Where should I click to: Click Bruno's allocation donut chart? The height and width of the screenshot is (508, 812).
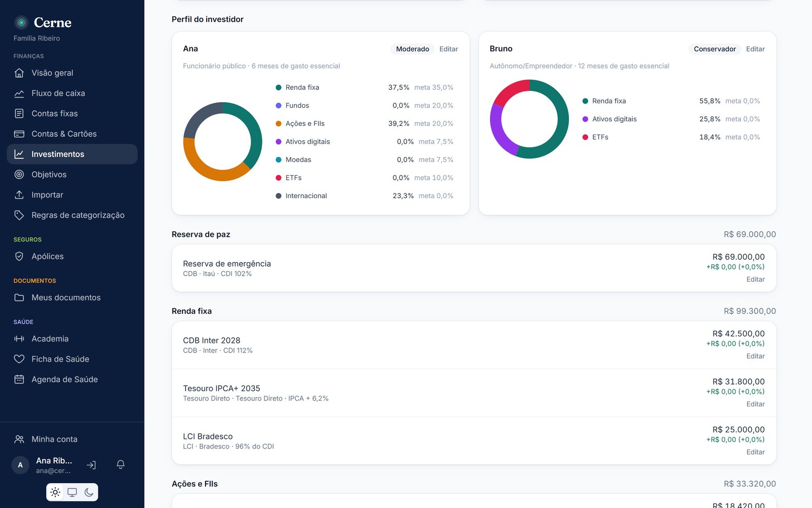click(x=529, y=119)
